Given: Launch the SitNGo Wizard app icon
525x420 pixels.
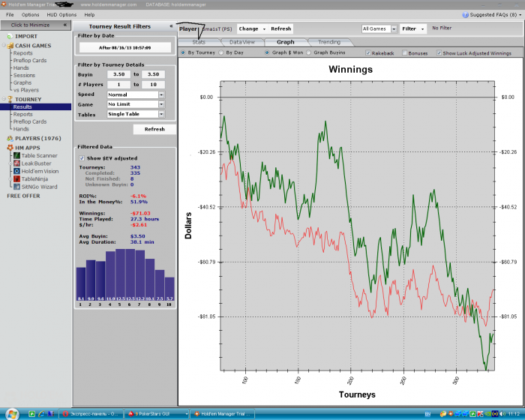Looking at the screenshot, I should [15, 187].
